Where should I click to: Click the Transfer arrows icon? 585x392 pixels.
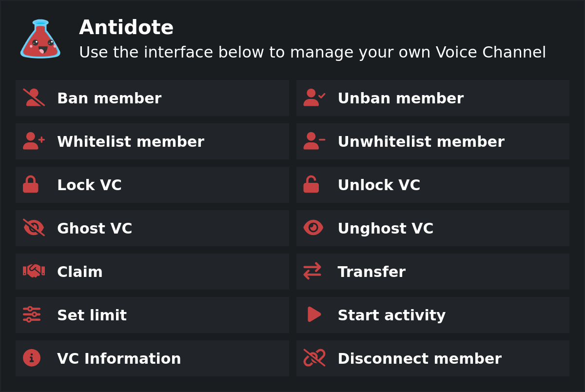313,271
